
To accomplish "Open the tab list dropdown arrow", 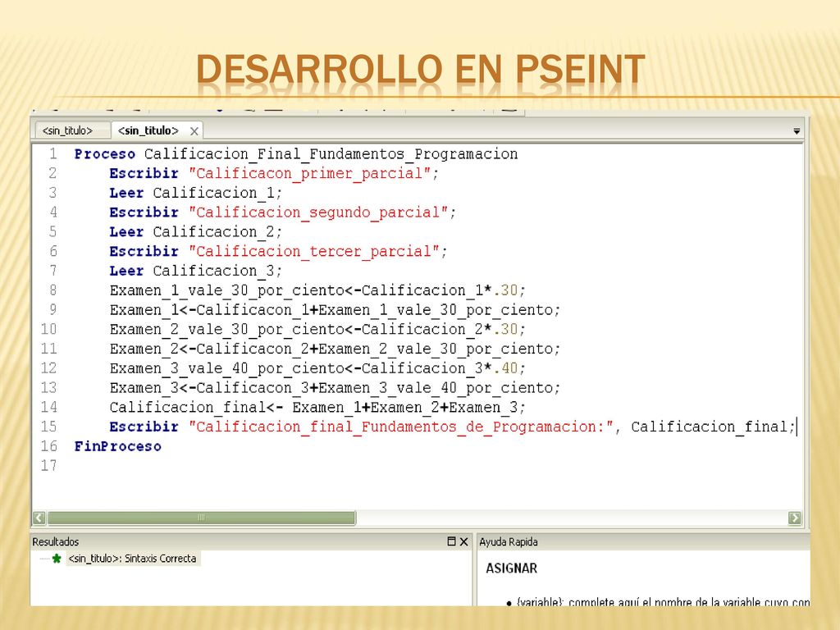I will (797, 131).
